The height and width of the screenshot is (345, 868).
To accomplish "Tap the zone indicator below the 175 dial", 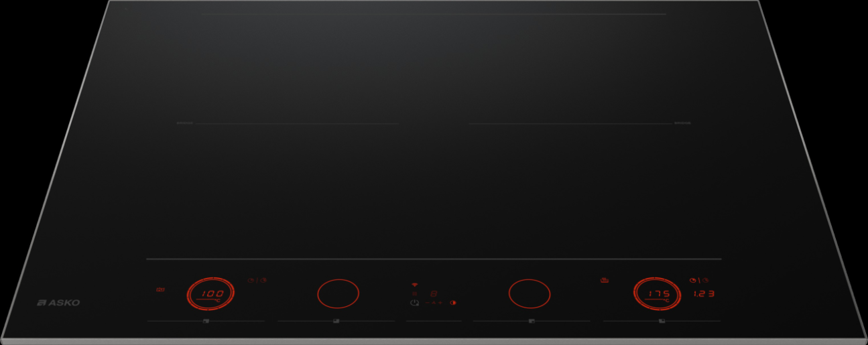I will [x=662, y=322].
